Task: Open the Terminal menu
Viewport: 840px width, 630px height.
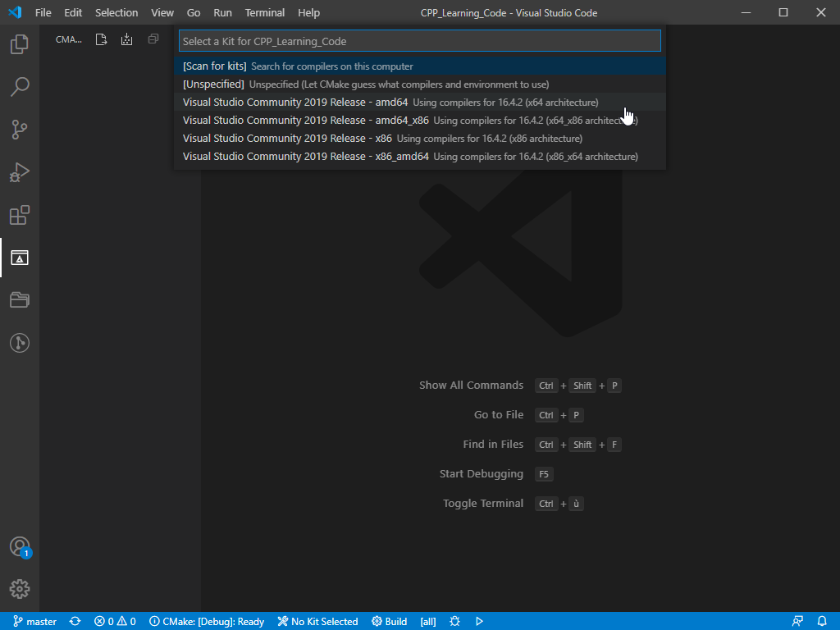Action: [x=265, y=13]
